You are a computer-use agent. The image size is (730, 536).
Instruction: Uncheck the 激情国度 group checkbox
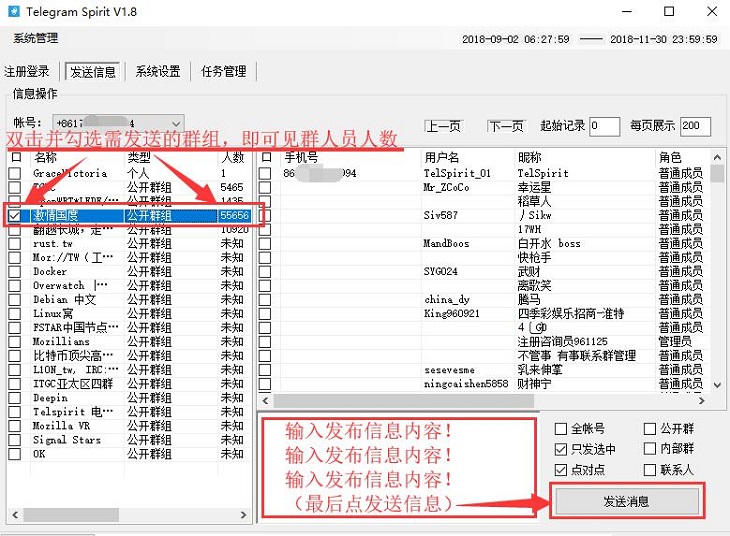pyautogui.click(x=14, y=216)
